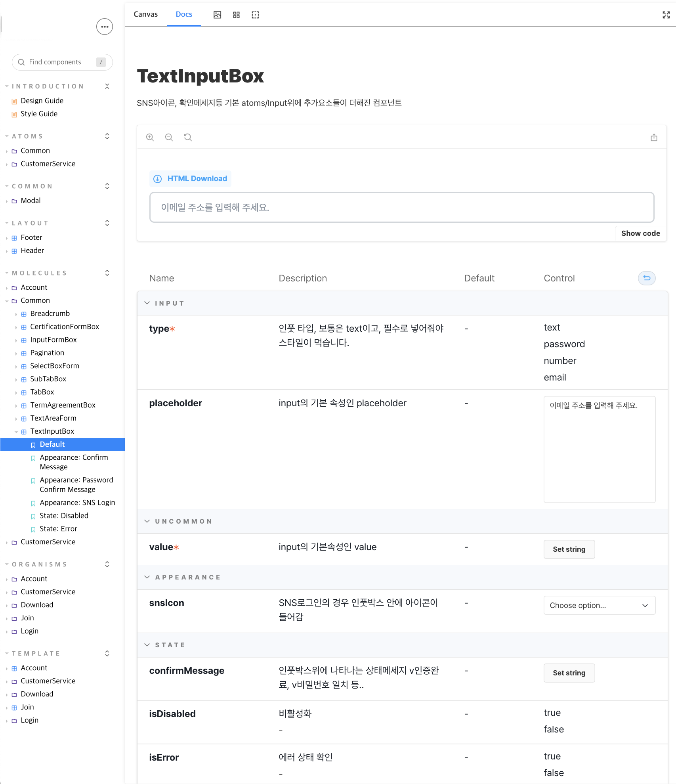Click the zoom out icon in preview toolbar
Image resolution: width=676 pixels, height=784 pixels.
[x=169, y=137]
